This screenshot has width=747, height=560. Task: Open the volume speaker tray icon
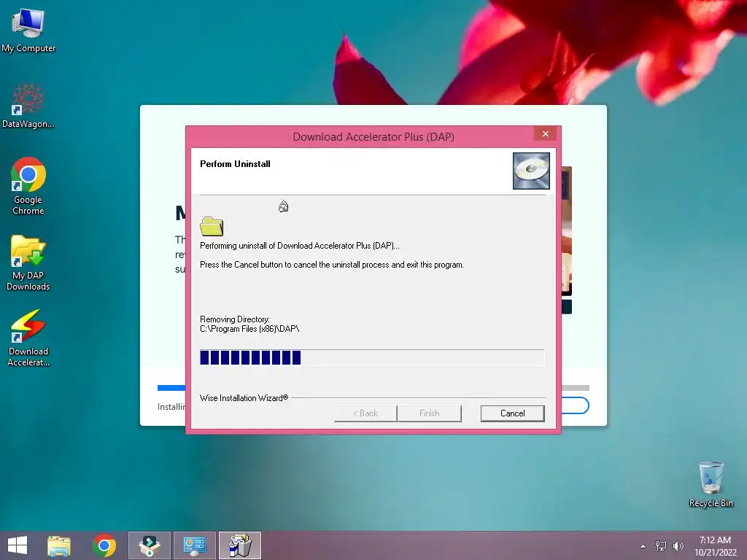click(678, 546)
